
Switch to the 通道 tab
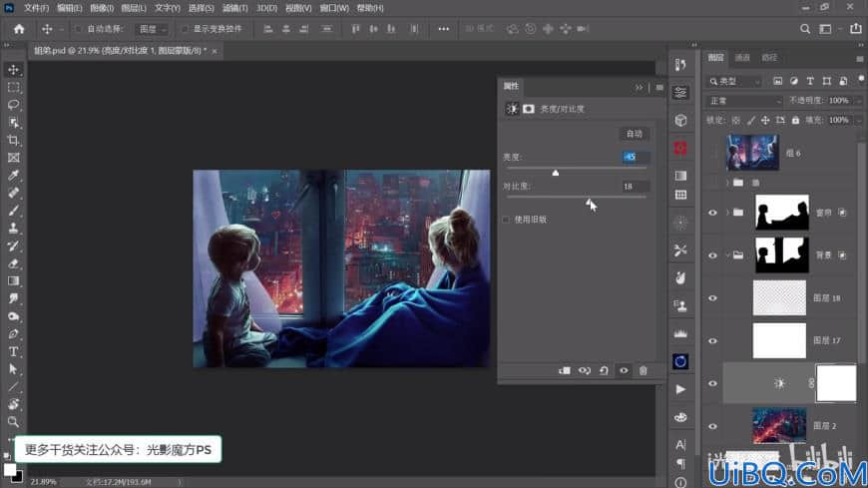click(x=741, y=58)
